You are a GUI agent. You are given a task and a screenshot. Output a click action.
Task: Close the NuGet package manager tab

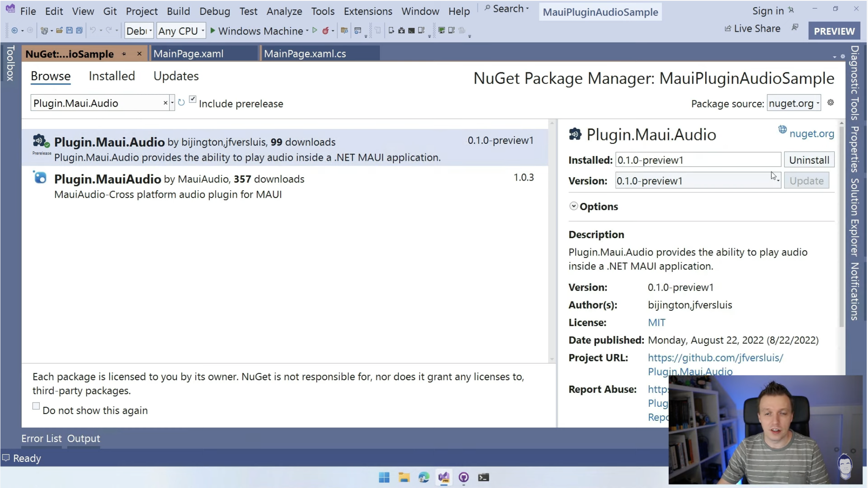coord(139,54)
